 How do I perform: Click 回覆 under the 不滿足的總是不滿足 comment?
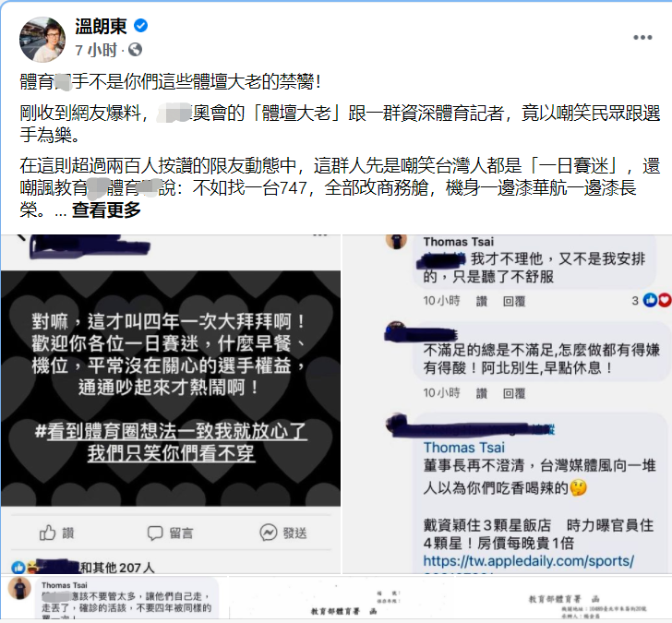point(514,393)
